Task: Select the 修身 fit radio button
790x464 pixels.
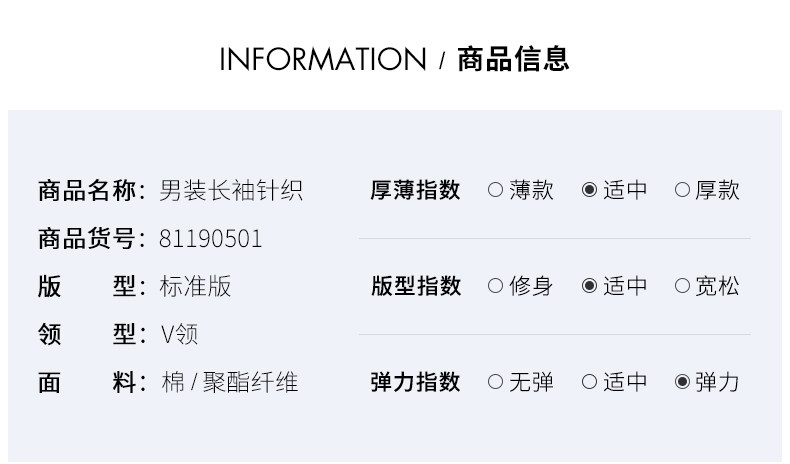Action: pos(495,286)
